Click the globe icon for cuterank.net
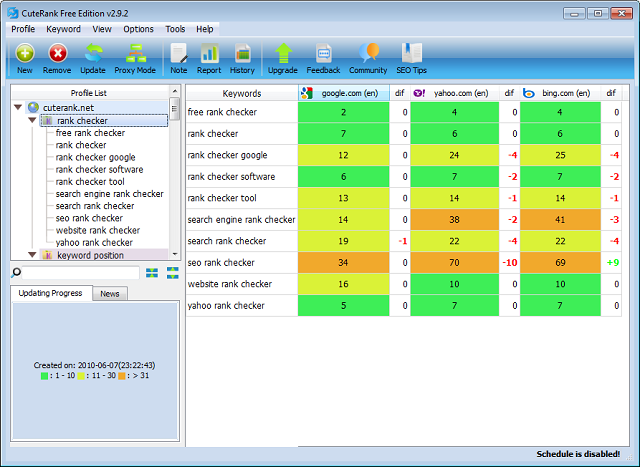This screenshot has height=467, width=640. coord(33,108)
